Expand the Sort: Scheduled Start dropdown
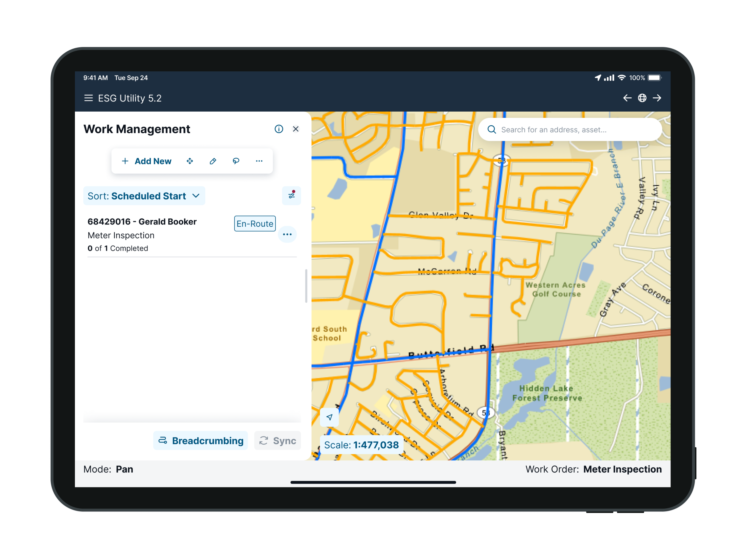Screen dimensions: 747x560 (144, 196)
